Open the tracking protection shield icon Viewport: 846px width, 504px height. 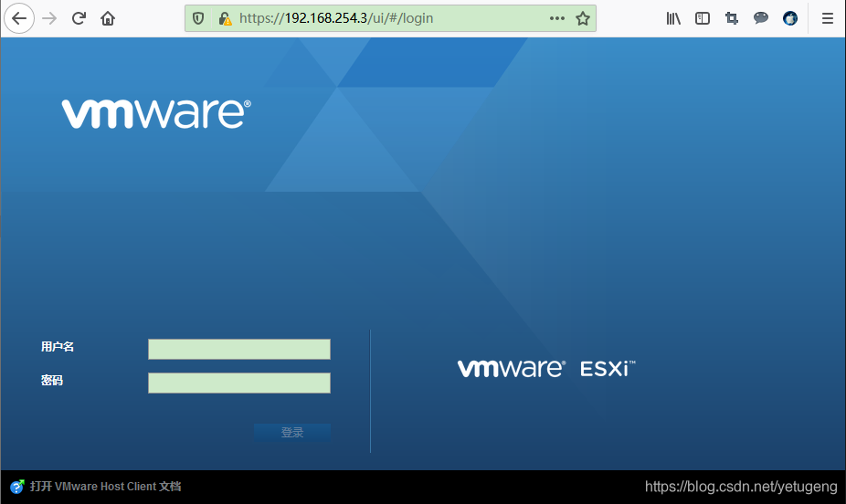(x=198, y=18)
